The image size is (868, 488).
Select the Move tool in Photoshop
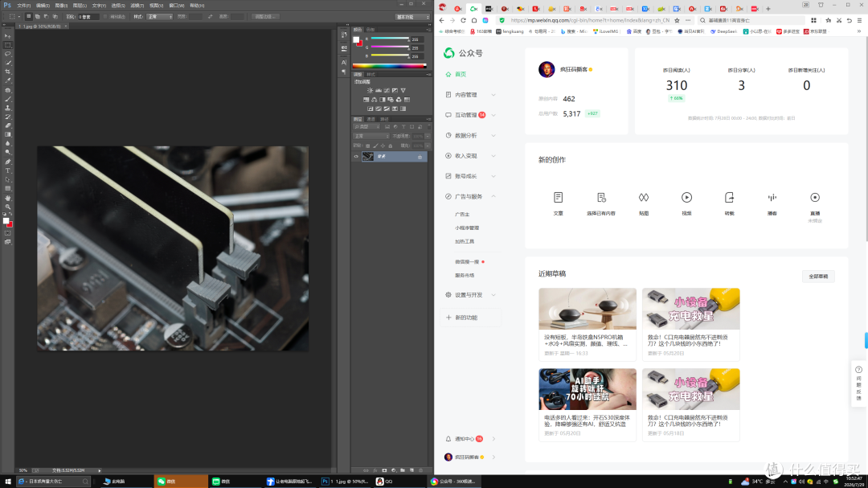coord(8,36)
